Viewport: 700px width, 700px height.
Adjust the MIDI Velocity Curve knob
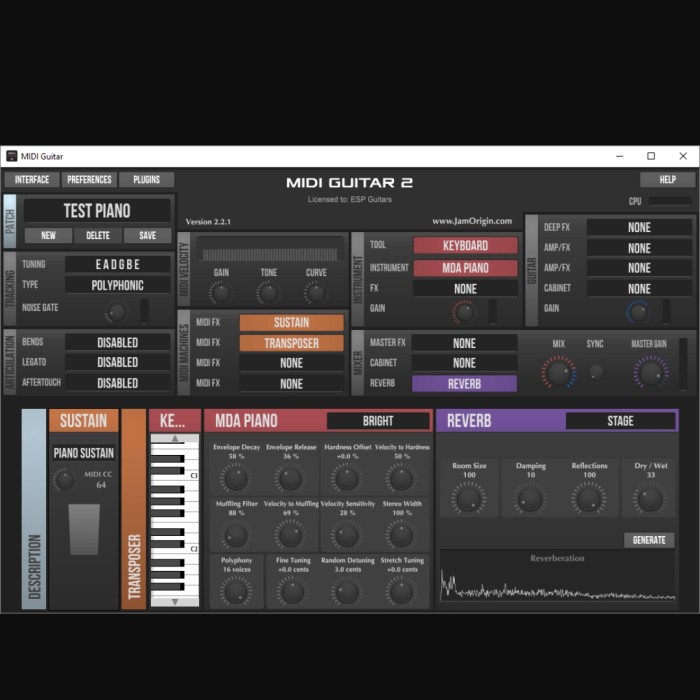pyautogui.click(x=316, y=293)
